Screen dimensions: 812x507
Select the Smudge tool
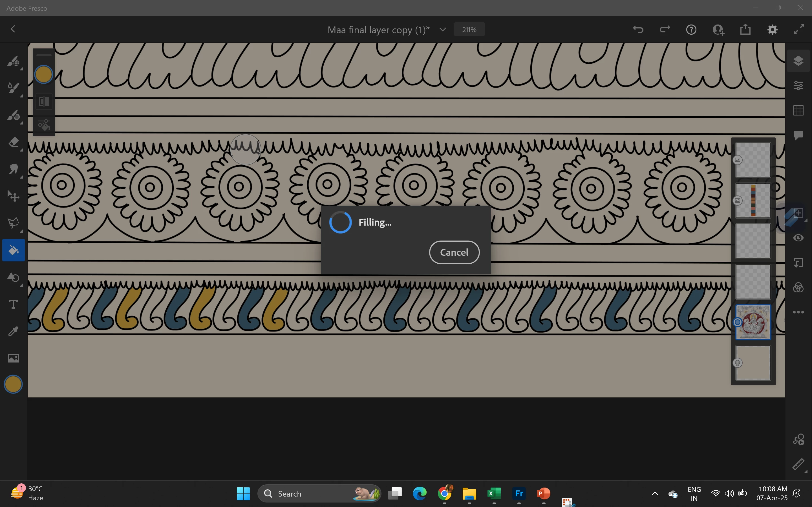point(14,169)
